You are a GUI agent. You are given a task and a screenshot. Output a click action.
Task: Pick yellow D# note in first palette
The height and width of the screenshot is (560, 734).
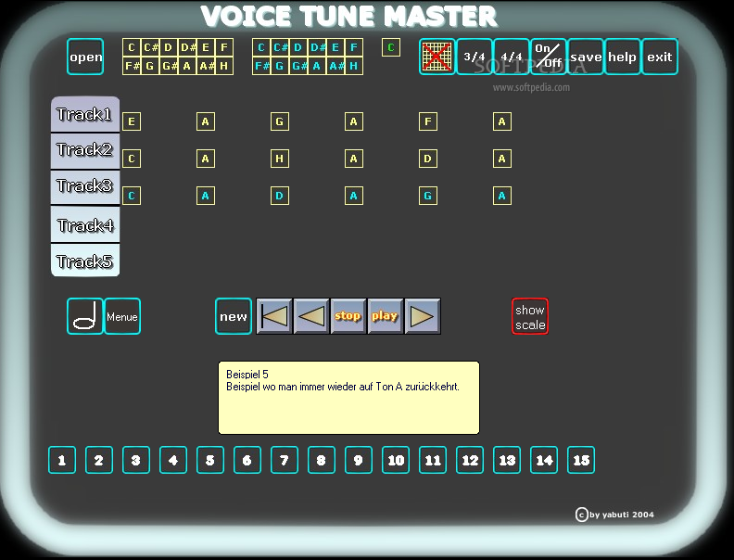coord(187,47)
